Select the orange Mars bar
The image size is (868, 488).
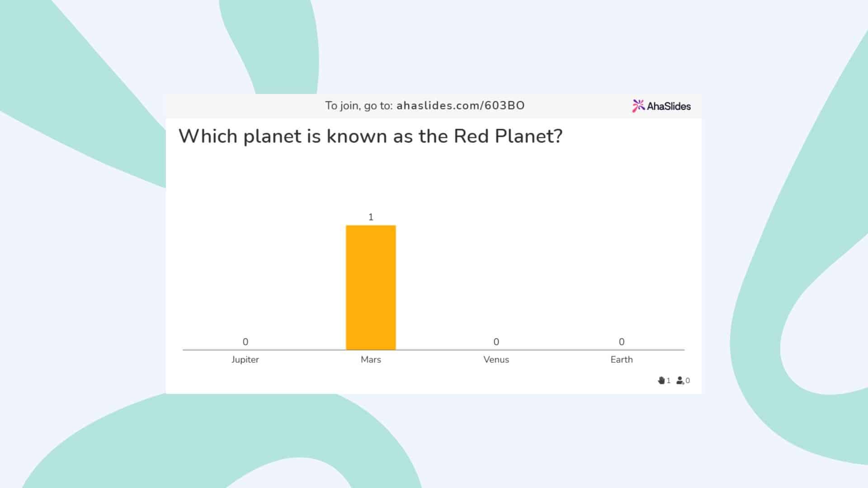(371, 287)
